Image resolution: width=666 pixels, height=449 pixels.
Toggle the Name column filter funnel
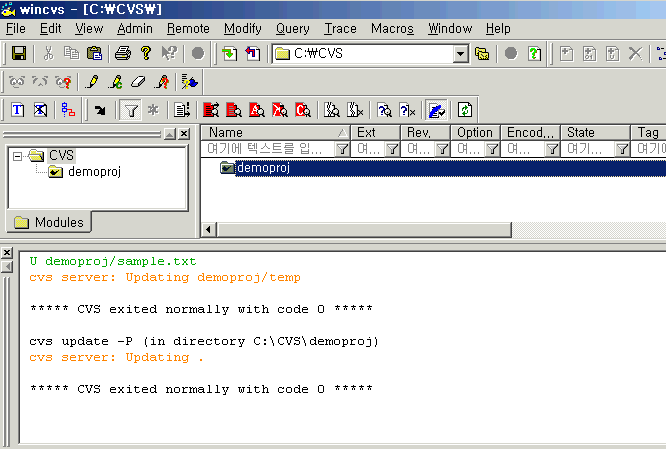342,148
